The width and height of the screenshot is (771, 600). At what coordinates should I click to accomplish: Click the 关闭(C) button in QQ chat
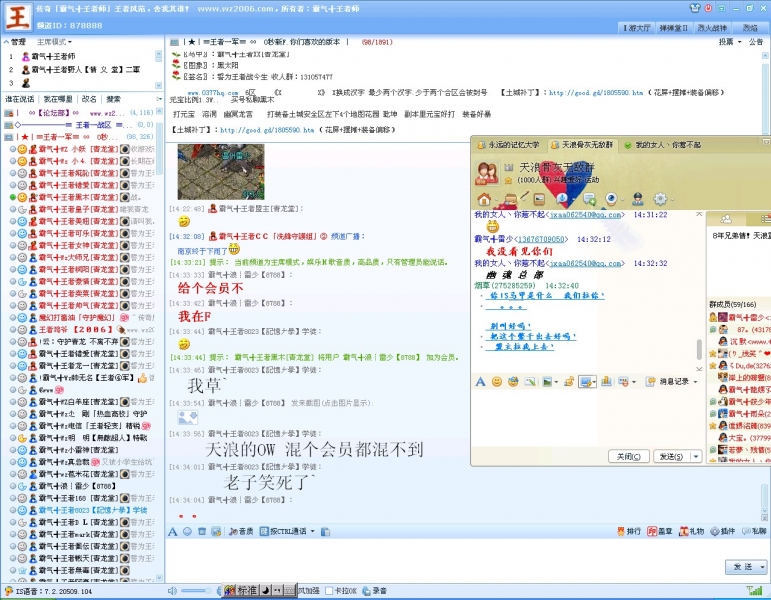pyautogui.click(x=628, y=456)
